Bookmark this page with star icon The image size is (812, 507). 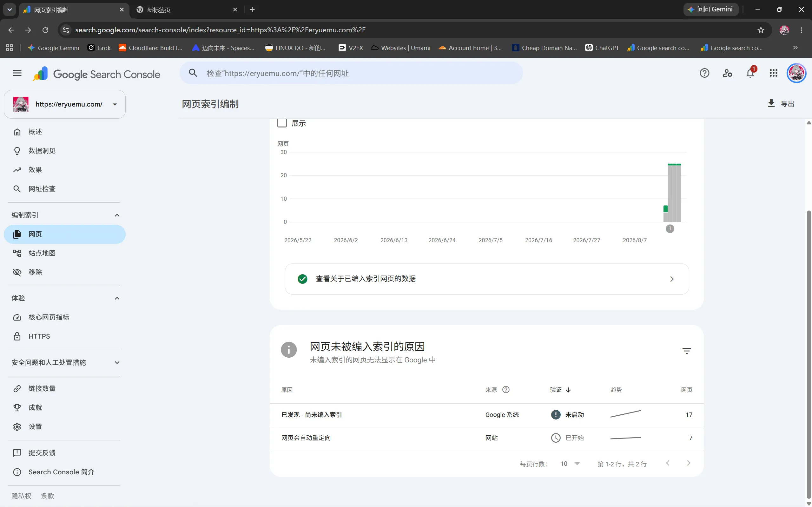pyautogui.click(x=761, y=30)
